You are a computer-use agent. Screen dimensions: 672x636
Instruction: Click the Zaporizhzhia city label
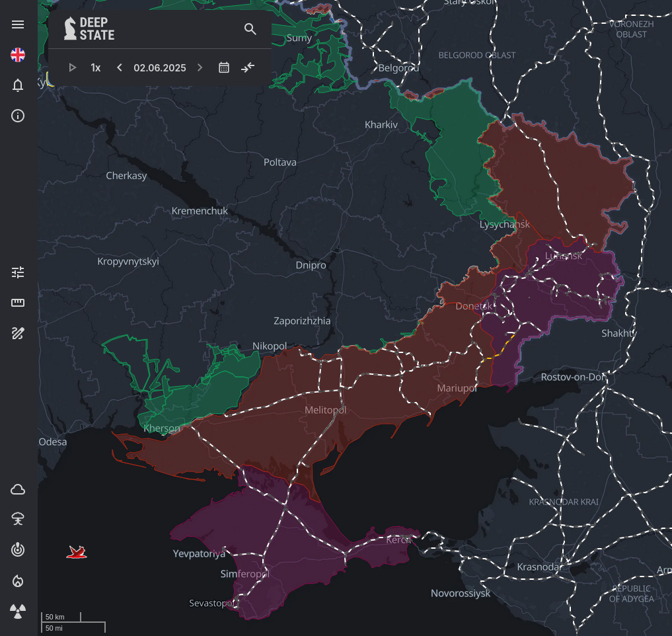pos(302,321)
